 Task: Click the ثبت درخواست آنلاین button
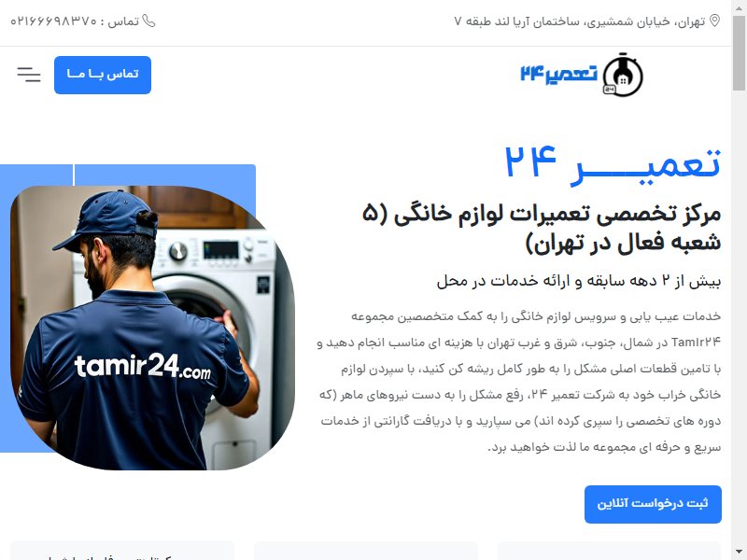(653, 504)
